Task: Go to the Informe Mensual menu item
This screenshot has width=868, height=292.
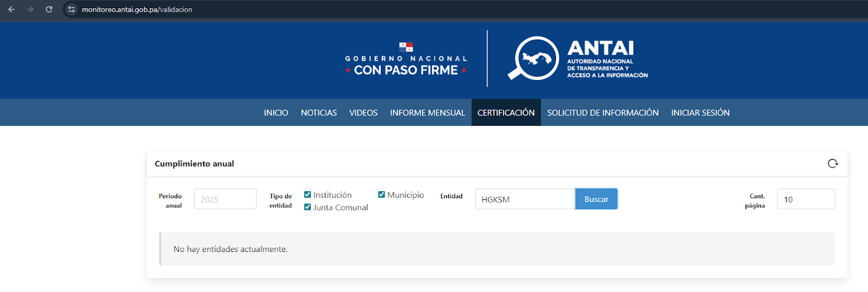Action: [x=427, y=113]
